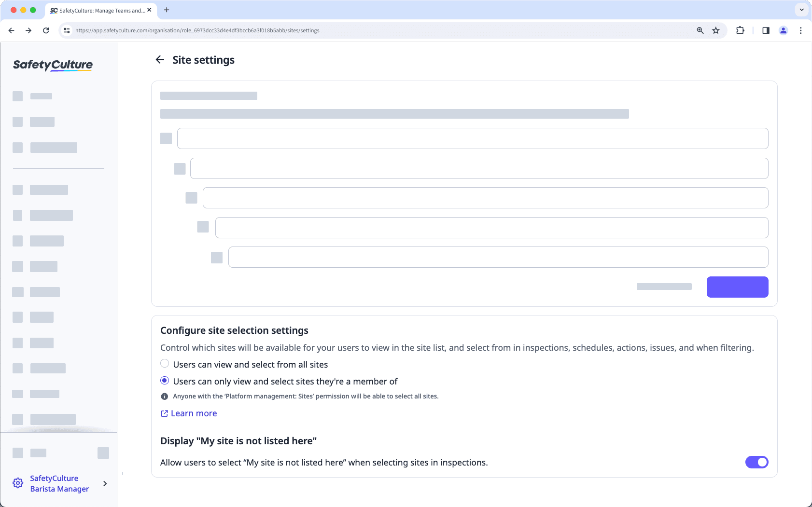Disable the 'My site is not listed here' toggle

click(x=756, y=462)
